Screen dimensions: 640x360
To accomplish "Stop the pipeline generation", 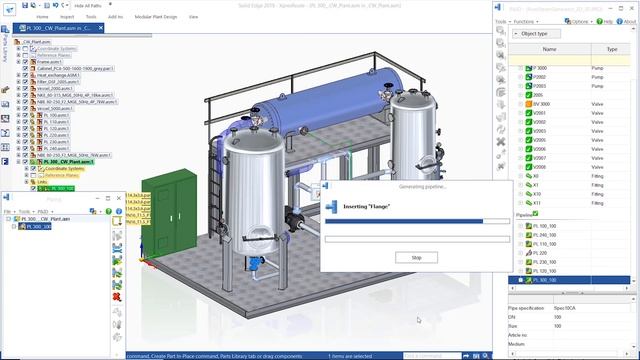I will (x=416, y=258).
